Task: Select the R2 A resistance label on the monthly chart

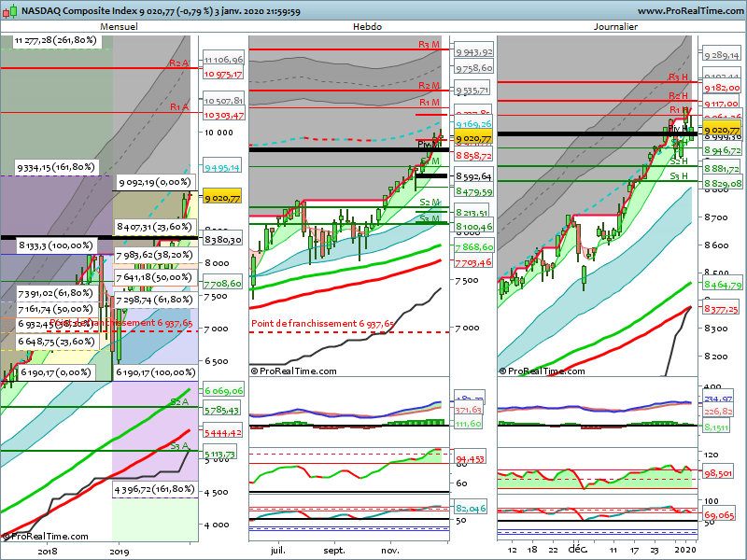Action: [x=178, y=63]
